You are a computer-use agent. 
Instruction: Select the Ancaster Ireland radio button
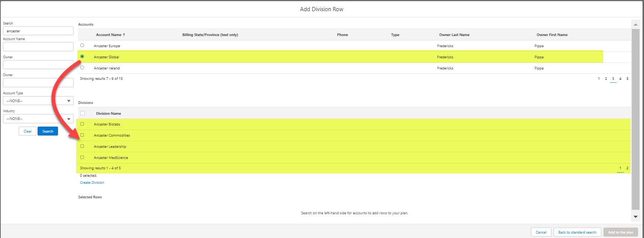pyautogui.click(x=82, y=68)
